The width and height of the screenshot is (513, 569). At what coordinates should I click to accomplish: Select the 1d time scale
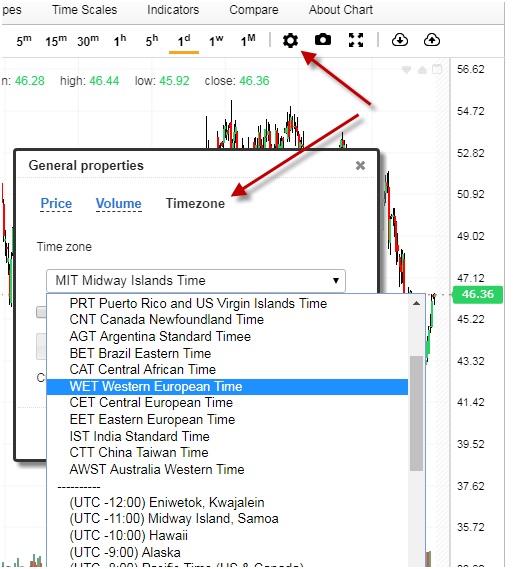(x=184, y=41)
